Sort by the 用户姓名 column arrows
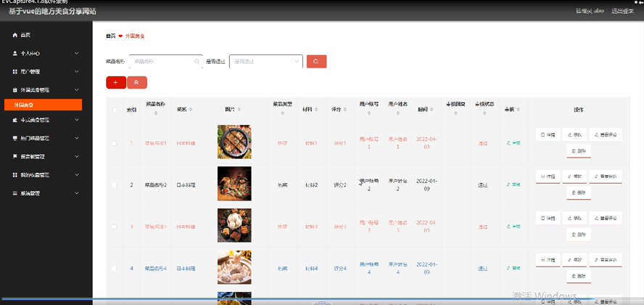This screenshot has width=644, height=305. (397, 113)
